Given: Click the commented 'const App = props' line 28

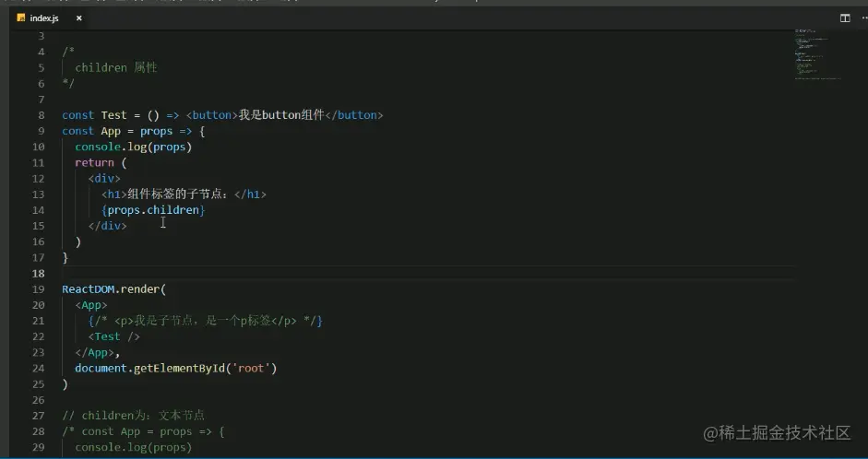Looking at the screenshot, I should coord(143,431).
